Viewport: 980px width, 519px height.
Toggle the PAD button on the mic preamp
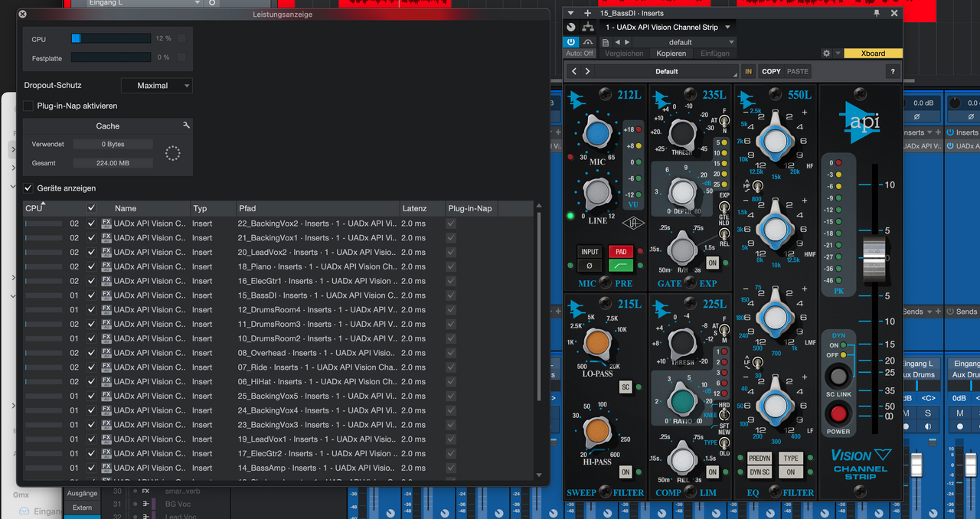[620, 251]
